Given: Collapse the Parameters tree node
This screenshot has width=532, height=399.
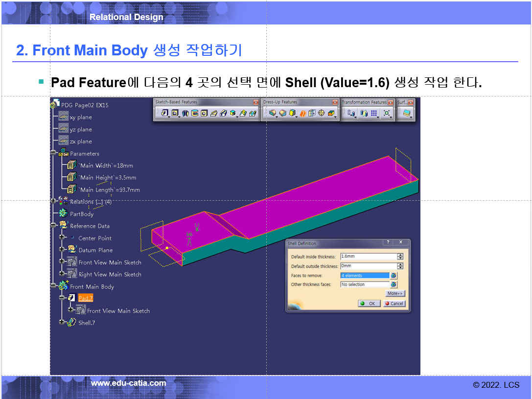Looking at the screenshot, I should [x=53, y=153].
